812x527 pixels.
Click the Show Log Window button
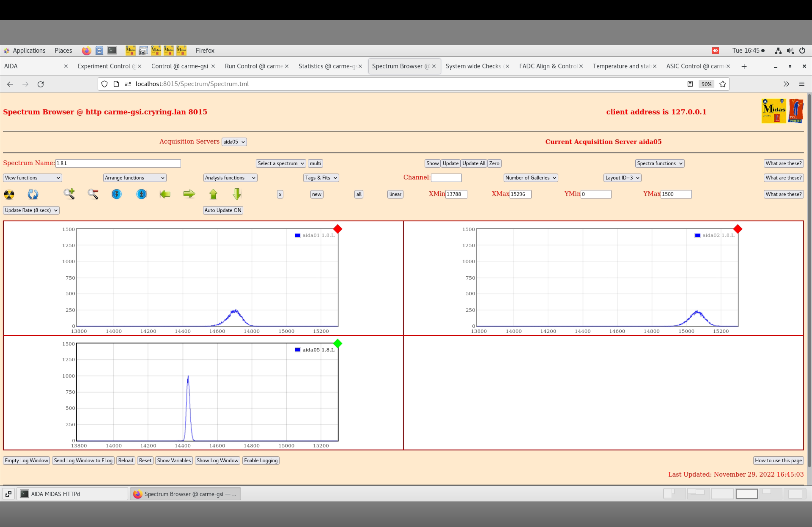(x=217, y=460)
